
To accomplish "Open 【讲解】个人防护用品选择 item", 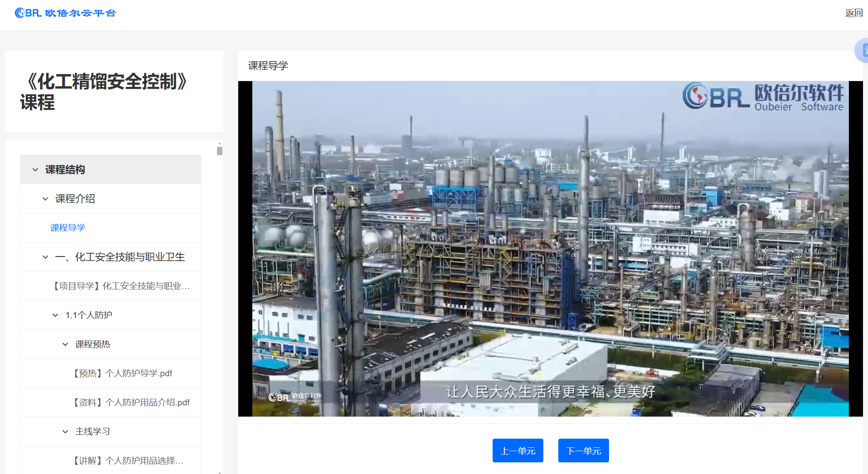I will coord(128,461).
